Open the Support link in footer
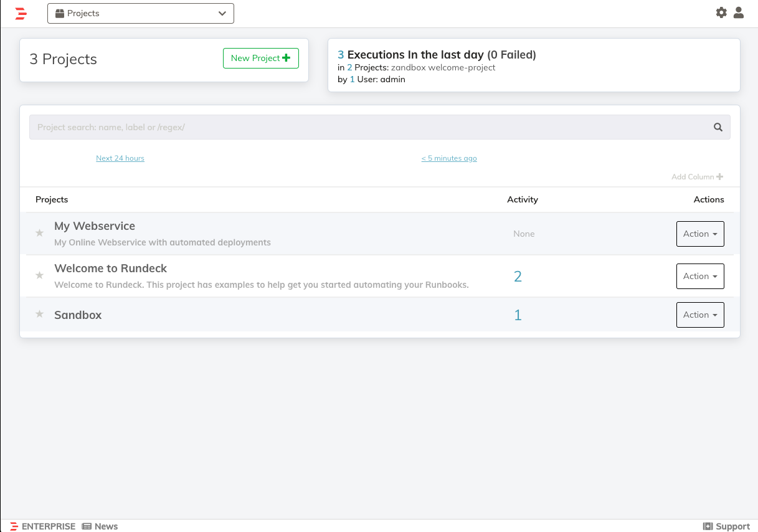Image resolution: width=758 pixels, height=532 pixels. [x=726, y=526]
